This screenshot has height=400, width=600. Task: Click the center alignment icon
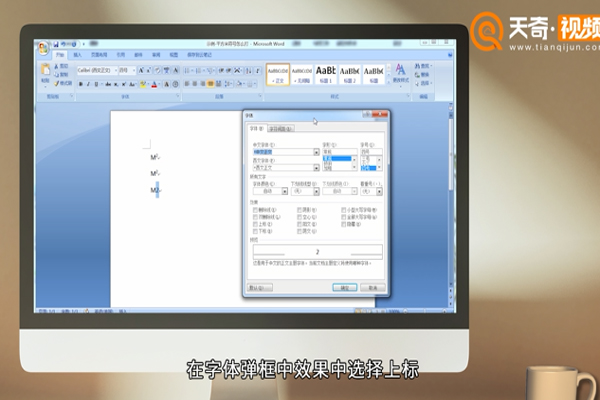coord(193,84)
